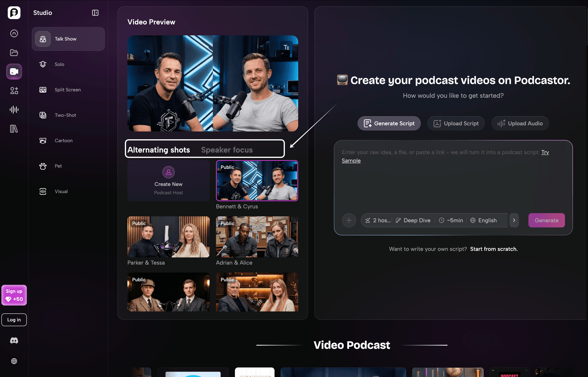Click Create New Podcast Host card
This screenshot has height=377, width=588.
(x=168, y=181)
